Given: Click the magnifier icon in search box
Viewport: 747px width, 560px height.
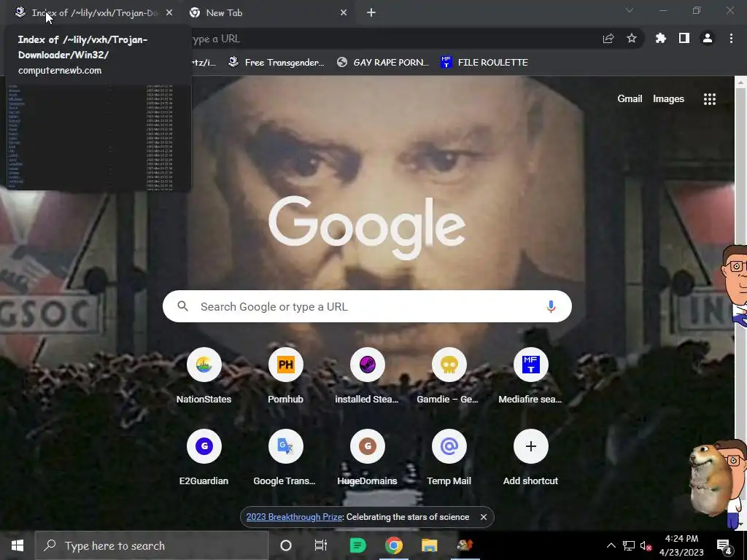Looking at the screenshot, I should (183, 306).
